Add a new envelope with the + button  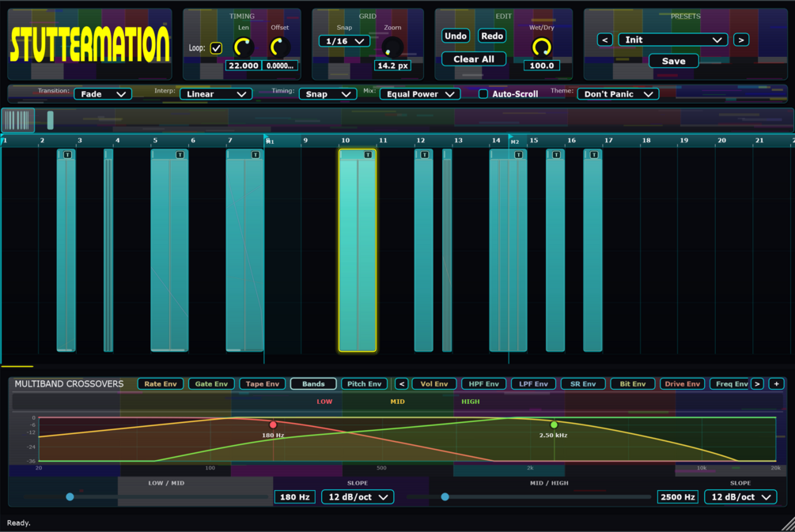coord(776,384)
